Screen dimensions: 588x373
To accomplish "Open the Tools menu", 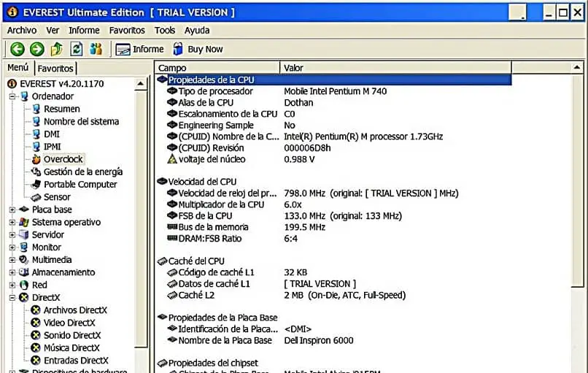I will pyautogui.click(x=165, y=31).
